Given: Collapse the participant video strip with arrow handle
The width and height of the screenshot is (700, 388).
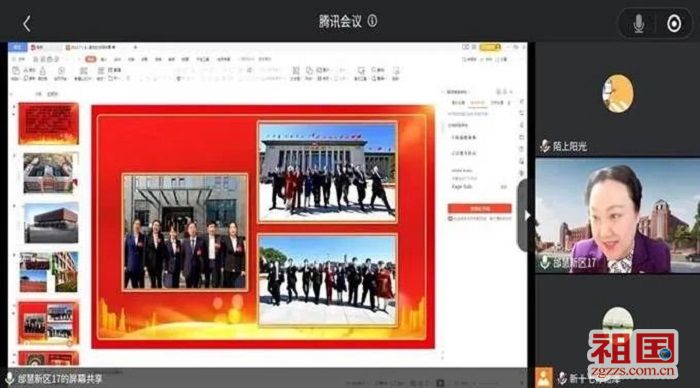Looking at the screenshot, I should pyautogui.click(x=523, y=216).
